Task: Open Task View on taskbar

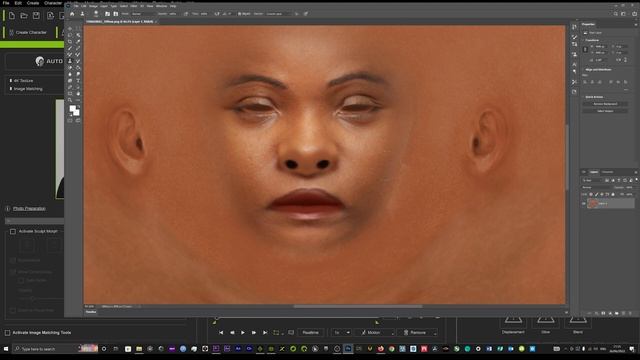Action: tap(116, 349)
